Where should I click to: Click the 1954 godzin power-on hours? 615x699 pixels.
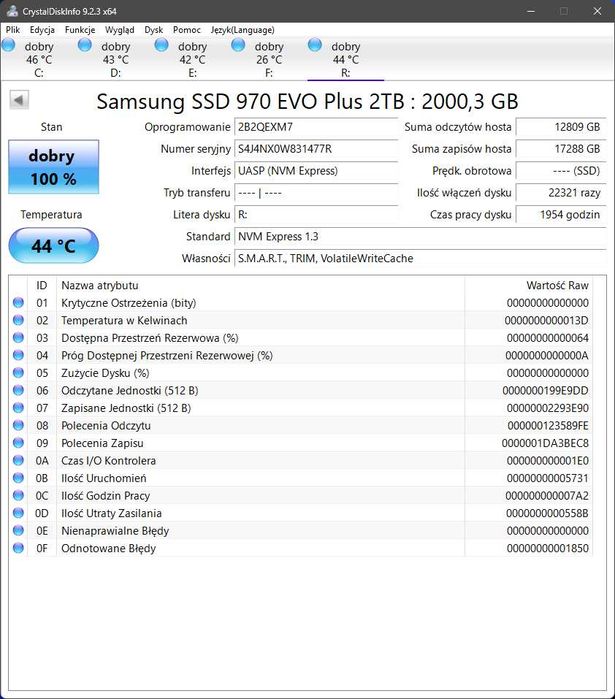pyautogui.click(x=561, y=214)
